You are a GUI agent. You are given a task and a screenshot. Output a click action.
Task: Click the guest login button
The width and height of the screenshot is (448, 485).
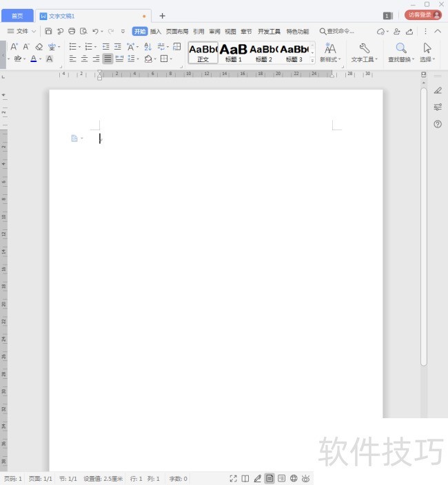click(423, 15)
